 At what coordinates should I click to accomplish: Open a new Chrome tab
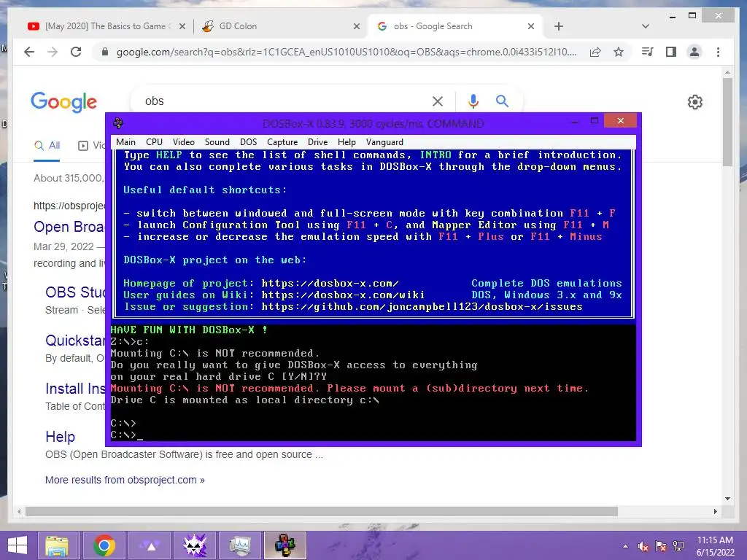click(x=559, y=27)
